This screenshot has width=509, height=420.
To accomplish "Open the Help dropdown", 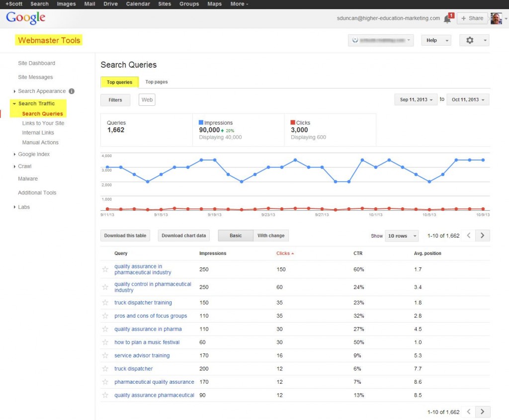I will pyautogui.click(x=436, y=40).
